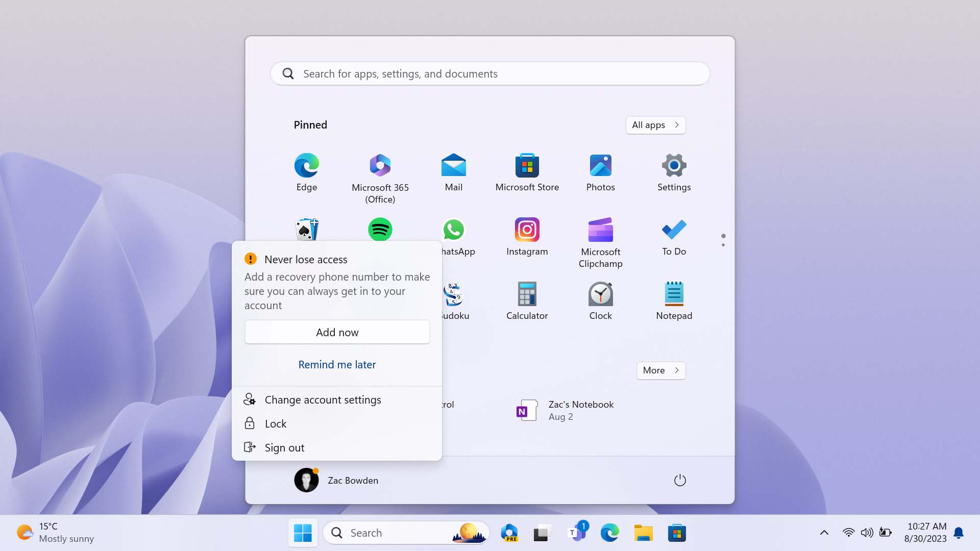
Task: Select Sign out from account menu
Action: 284,447
